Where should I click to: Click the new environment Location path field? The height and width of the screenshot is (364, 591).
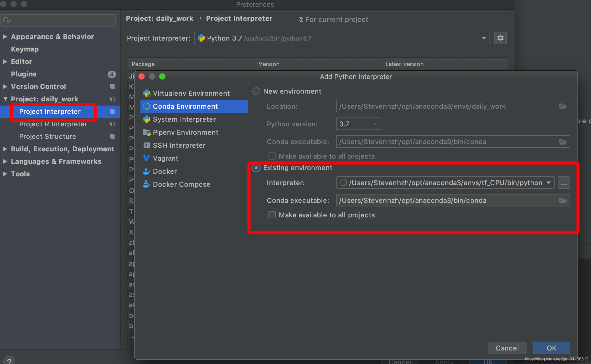pyautogui.click(x=453, y=106)
